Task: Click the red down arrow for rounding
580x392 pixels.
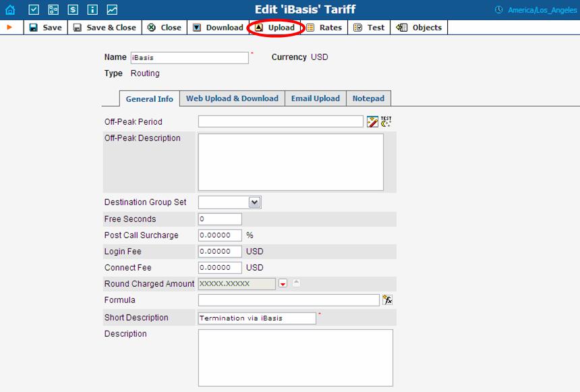Action: coord(283,284)
